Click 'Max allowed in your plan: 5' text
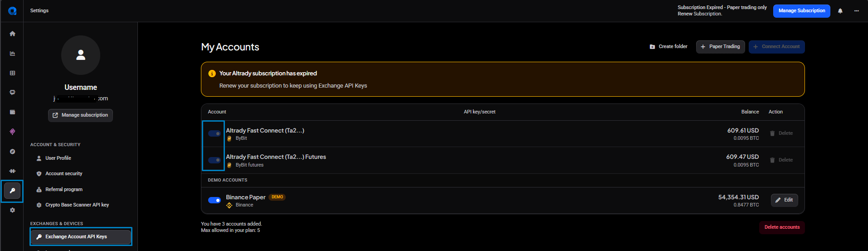The height and width of the screenshot is (251, 868). click(230, 231)
